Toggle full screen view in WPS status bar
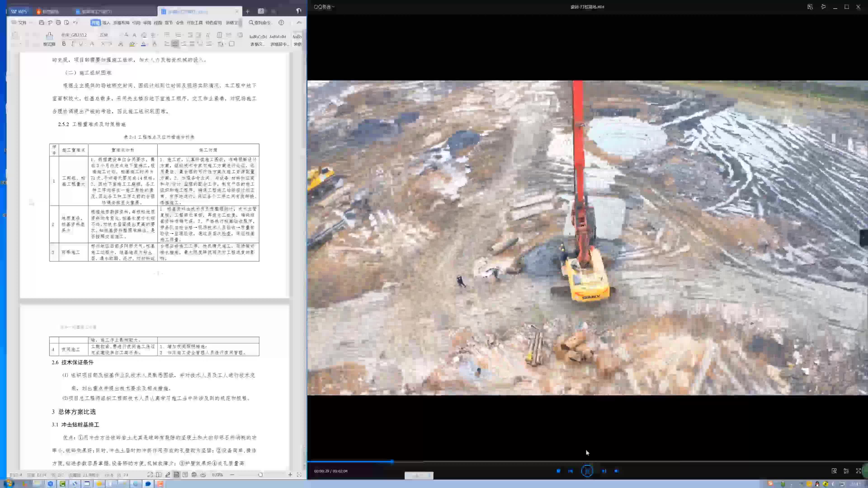Screen dimensions: 868x488 click(150, 474)
